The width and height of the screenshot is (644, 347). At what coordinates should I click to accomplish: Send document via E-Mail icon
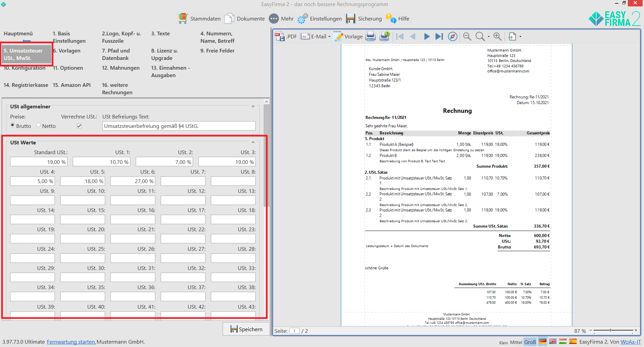click(x=305, y=36)
